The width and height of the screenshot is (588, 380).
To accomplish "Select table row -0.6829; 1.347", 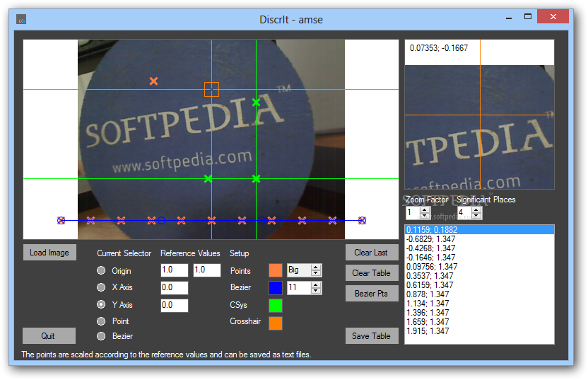I will click(x=479, y=238).
